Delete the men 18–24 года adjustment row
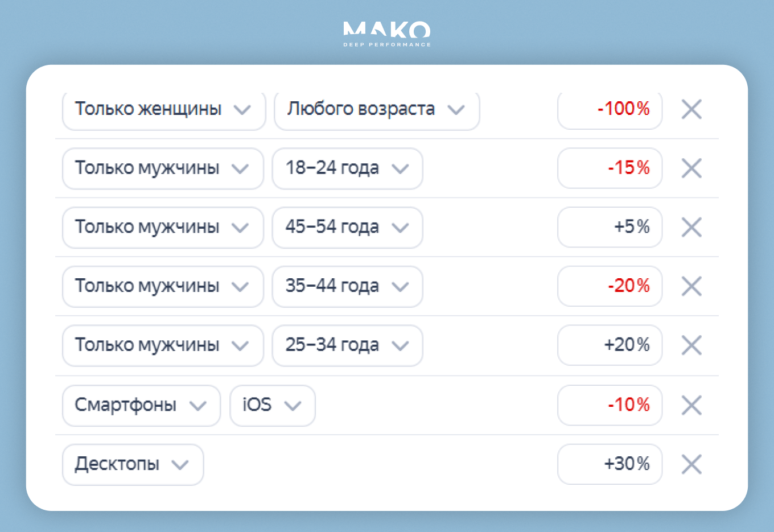The width and height of the screenshot is (774, 532). click(x=691, y=168)
